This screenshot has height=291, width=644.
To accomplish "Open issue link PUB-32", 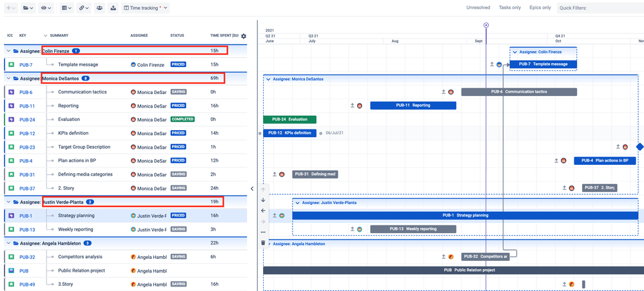I will pos(27,257).
